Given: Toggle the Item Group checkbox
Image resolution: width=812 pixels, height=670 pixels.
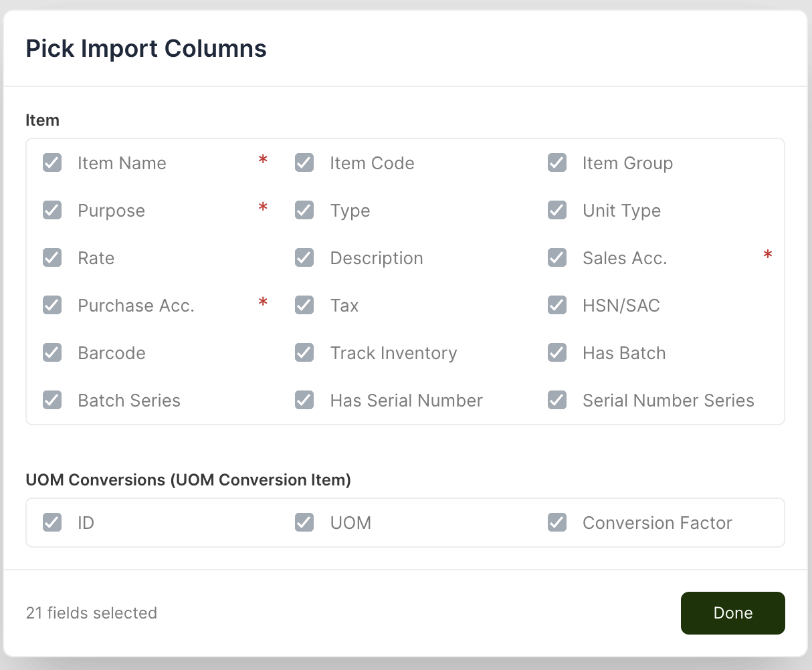Looking at the screenshot, I should [557, 162].
